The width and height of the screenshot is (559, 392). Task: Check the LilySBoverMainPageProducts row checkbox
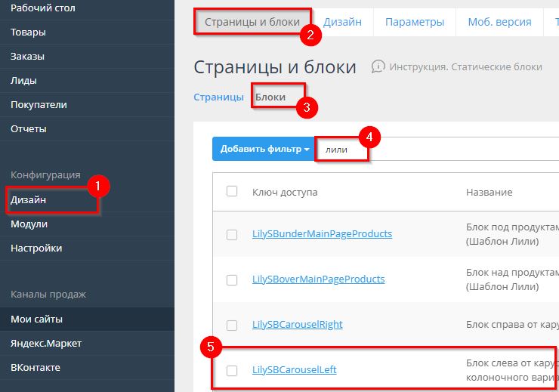[x=232, y=279]
